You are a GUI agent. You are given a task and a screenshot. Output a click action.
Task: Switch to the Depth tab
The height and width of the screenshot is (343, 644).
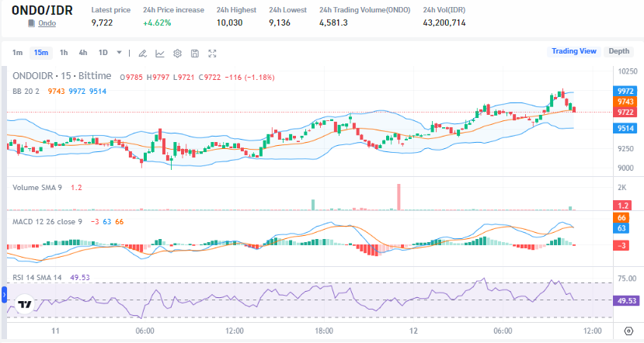618,51
